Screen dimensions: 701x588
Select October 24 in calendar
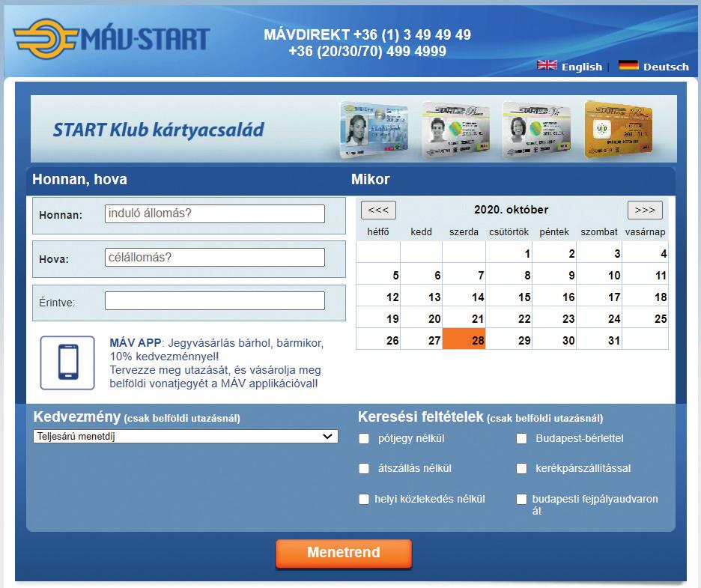[x=599, y=318]
